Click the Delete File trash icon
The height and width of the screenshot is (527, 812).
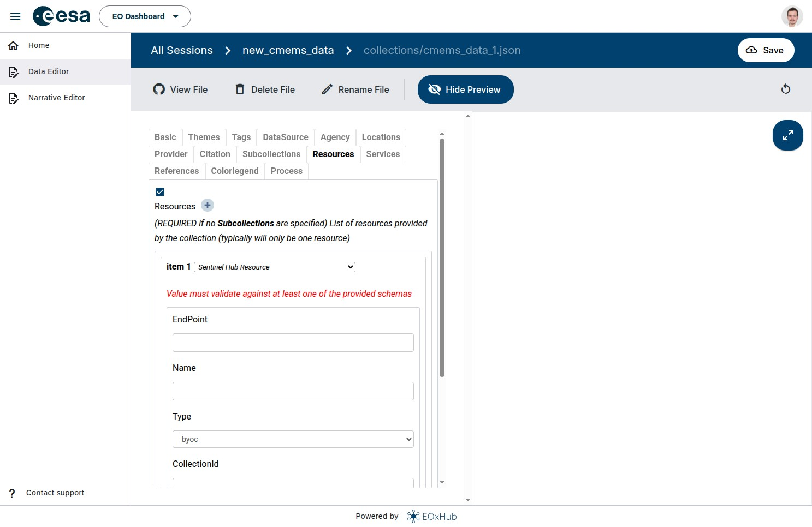[239, 89]
